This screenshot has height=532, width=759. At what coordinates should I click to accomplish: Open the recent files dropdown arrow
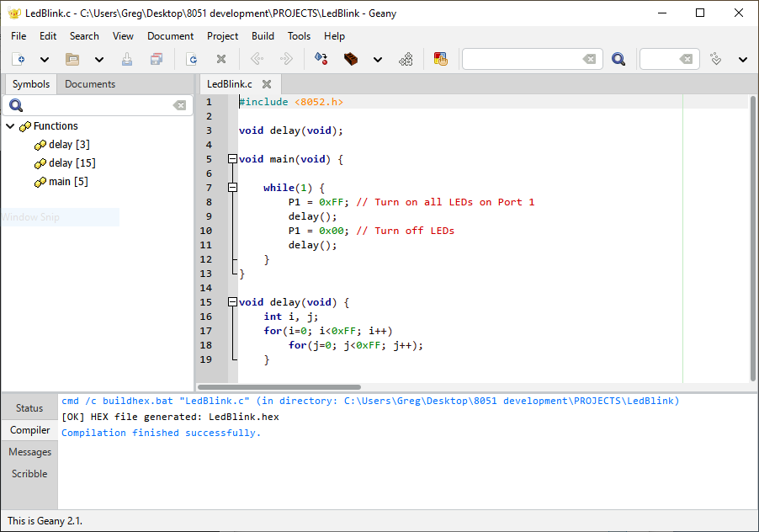click(x=98, y=60)
